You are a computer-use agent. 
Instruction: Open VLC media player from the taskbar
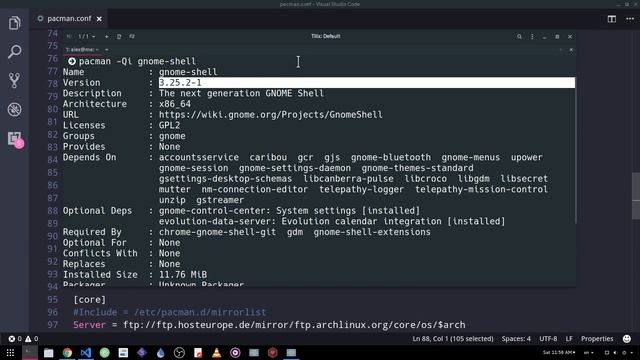click(x=216, y=353)
